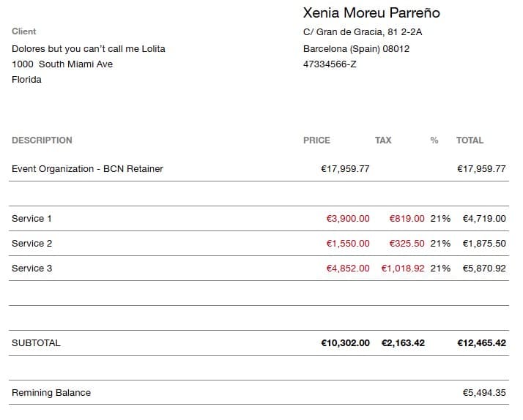
Task: Select the subtotal total €12,465.42
Action: tap(481, 343)
